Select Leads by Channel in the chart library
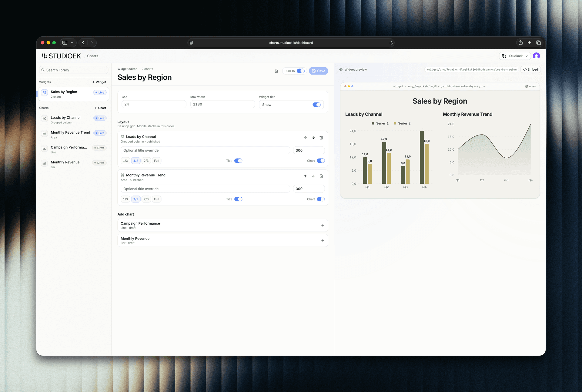 click(x=74, y=120)
